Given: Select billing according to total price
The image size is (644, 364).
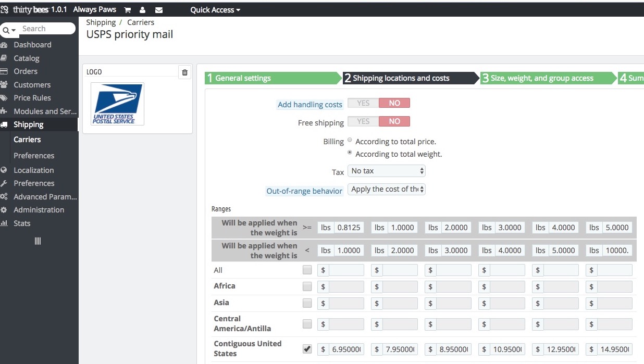Looking at the screenshot, I should tap(350, 141).
